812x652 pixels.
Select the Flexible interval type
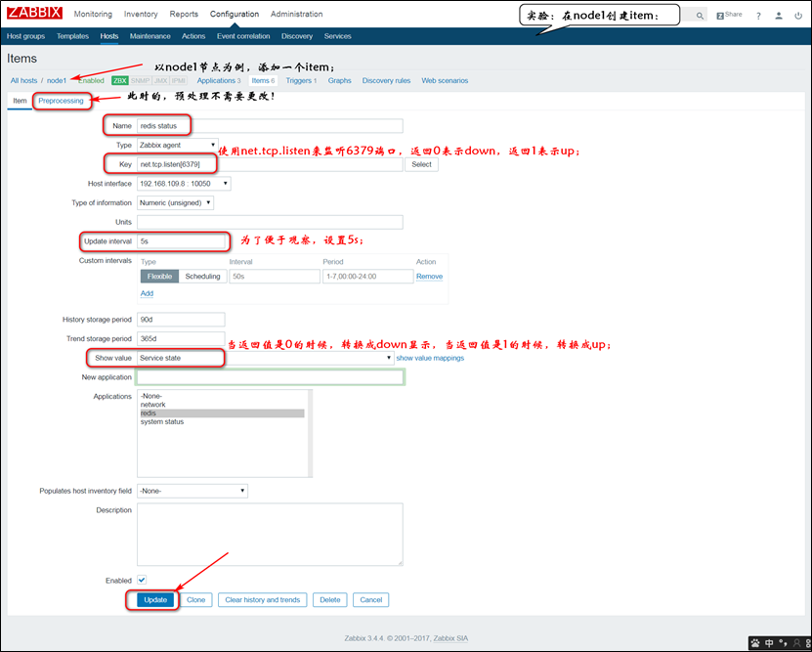tap(159, 277)
